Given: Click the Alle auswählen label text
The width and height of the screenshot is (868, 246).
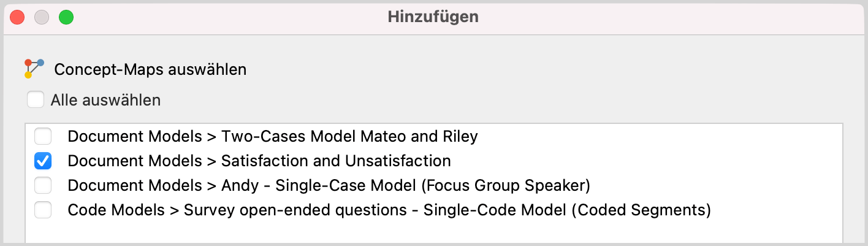Looking at the screenshot, I should click(105, 99).
